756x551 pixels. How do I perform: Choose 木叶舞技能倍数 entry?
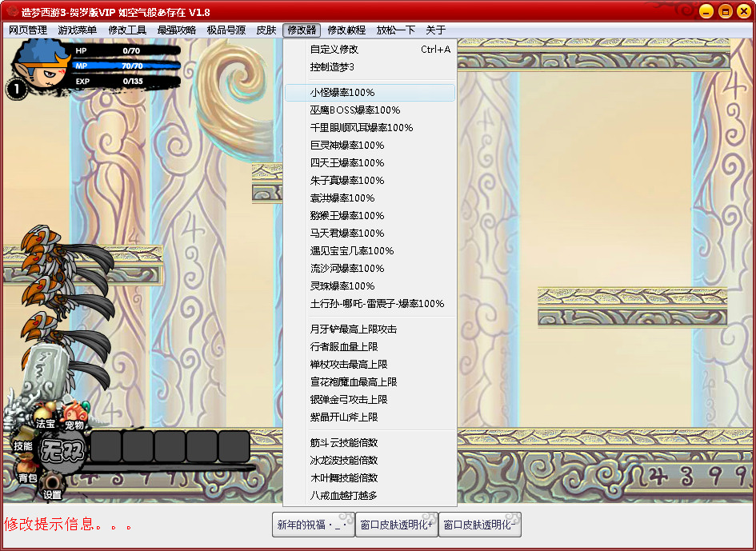pyautogui.click(x=370, y=477)
